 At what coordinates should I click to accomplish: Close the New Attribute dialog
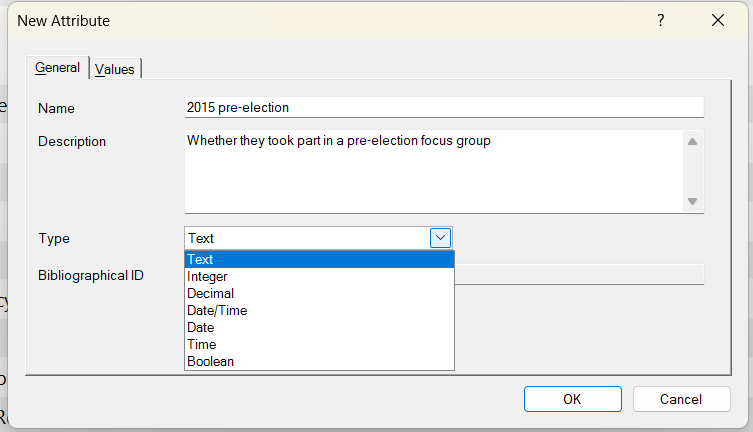point(717,20)
